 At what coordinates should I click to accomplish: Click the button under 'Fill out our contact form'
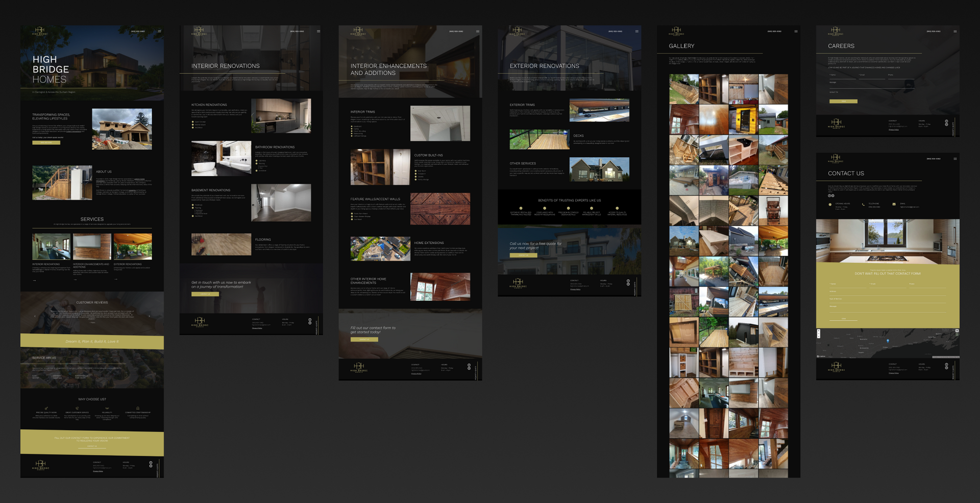[x=364, y=339]
